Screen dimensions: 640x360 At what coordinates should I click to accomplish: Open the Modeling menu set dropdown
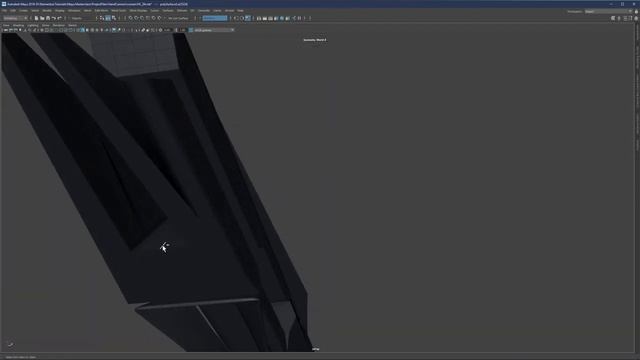(15, 18)
